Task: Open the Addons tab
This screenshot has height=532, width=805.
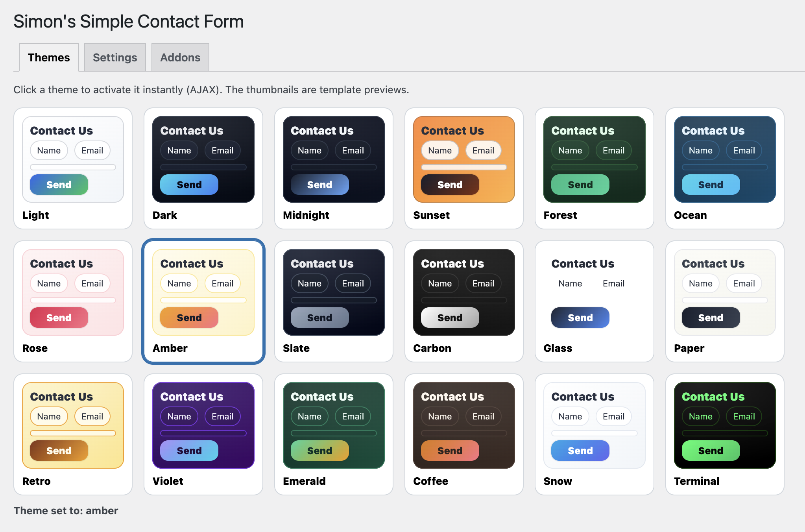Action: pyautogui.click(x=180, y=57)
